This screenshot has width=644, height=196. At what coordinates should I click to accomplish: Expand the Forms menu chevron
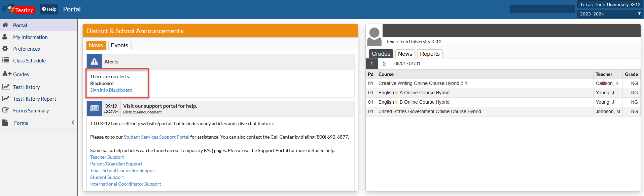pos(73,122)
